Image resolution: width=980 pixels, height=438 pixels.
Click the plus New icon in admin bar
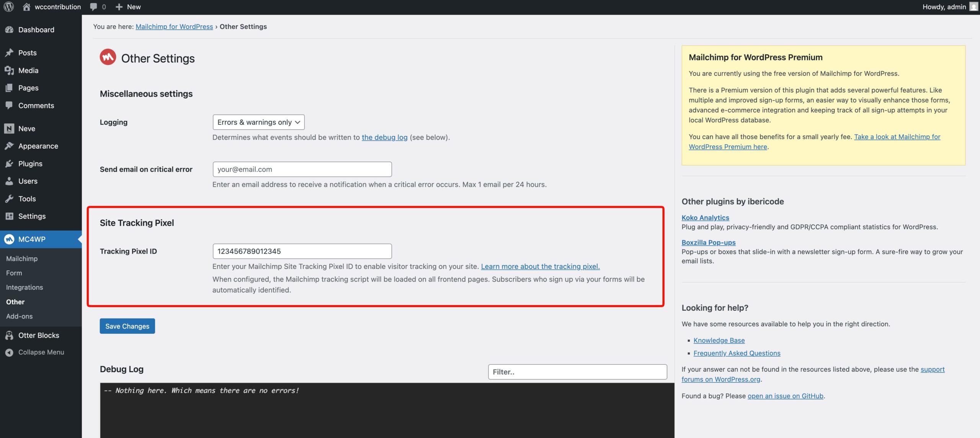[x=119, y=7]
